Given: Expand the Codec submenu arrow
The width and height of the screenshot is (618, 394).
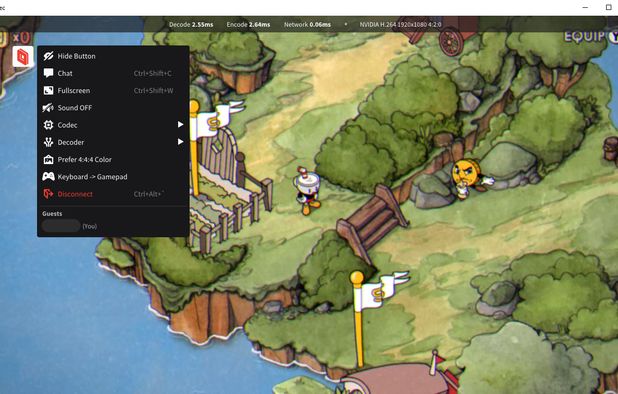Looking at the screenshot, I should (x=180, y=125).
